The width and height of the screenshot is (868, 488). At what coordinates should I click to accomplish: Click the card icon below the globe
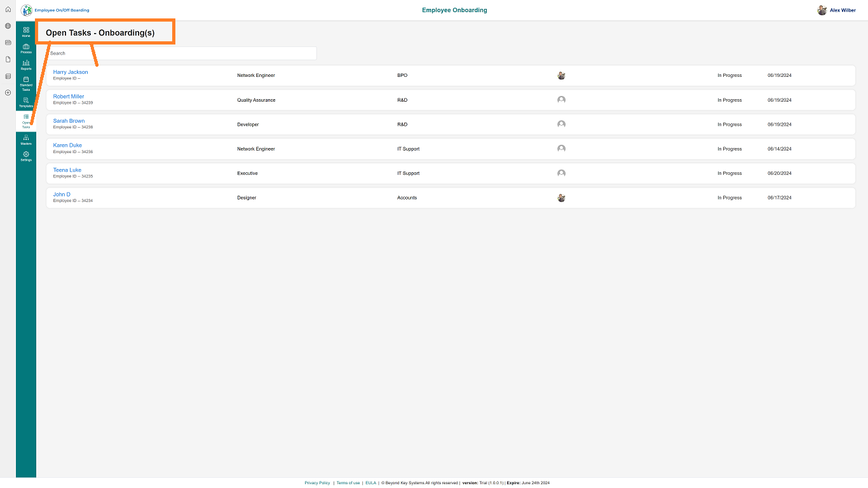[8, 43]
